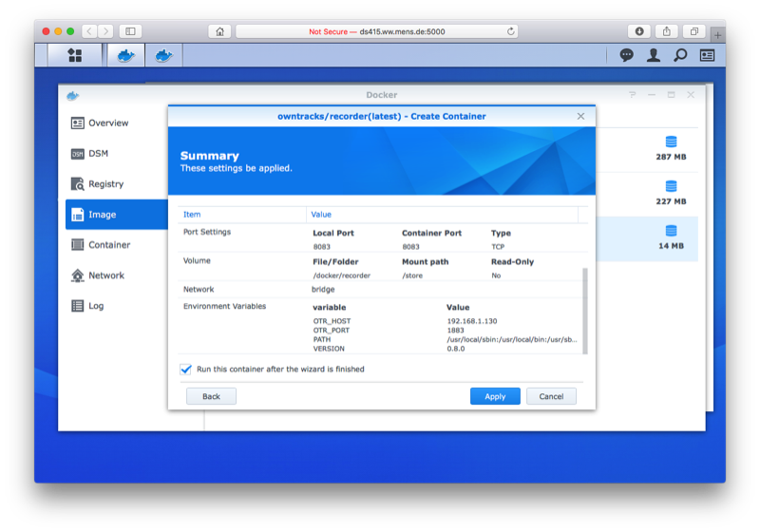Screen dimensions: 760x532
Task: Click the 227 MB image database icon
Action: click(x=671, y=186)
